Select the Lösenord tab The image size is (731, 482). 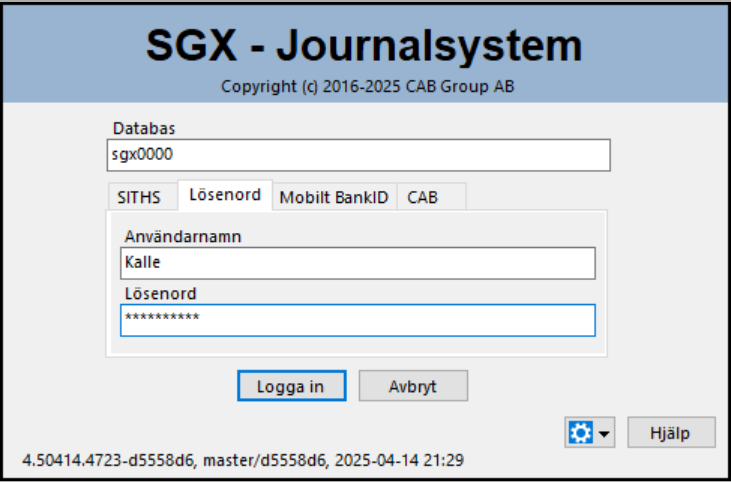[x=225, y=195]
